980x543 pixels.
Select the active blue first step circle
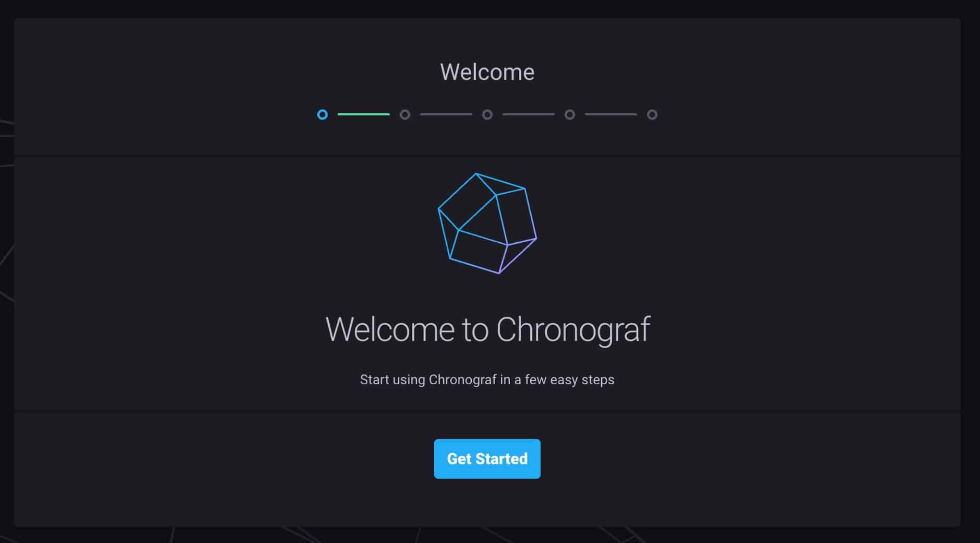[x=322, y=114]
